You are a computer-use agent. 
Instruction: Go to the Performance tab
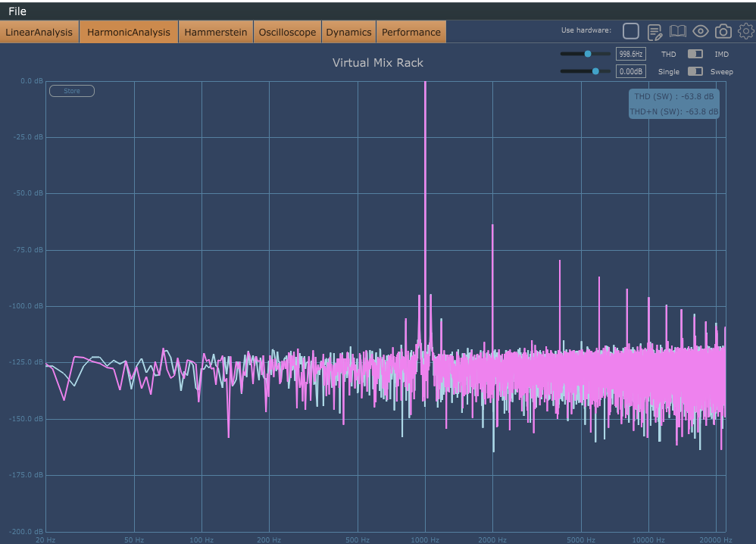click(x=411, y=32)
